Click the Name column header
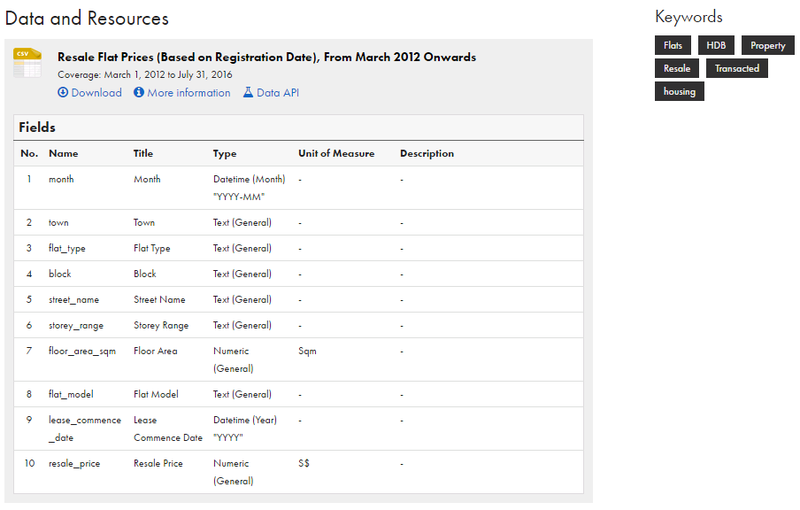Screen dimensions: 800x510 (63, 154)
